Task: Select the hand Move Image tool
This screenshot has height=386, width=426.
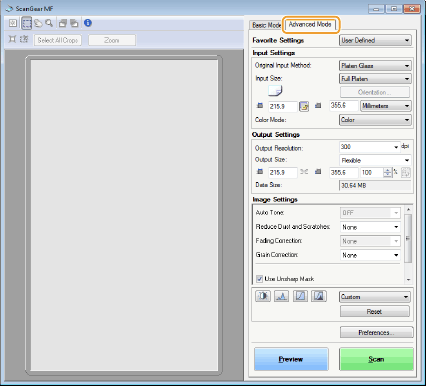Action: pos(38,23)
